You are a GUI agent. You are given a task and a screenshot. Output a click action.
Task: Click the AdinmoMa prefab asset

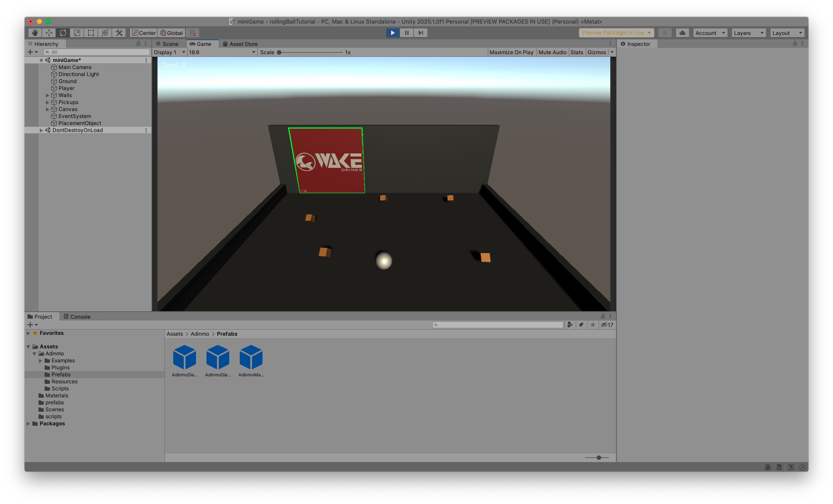(251, 361)
